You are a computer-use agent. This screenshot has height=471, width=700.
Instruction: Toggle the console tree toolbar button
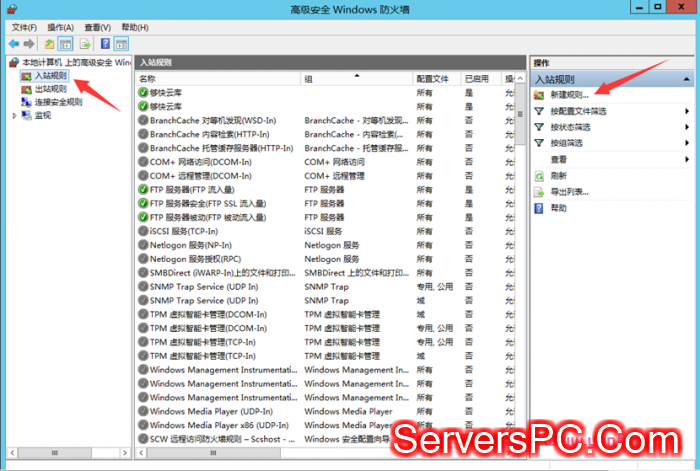(66, 44)
